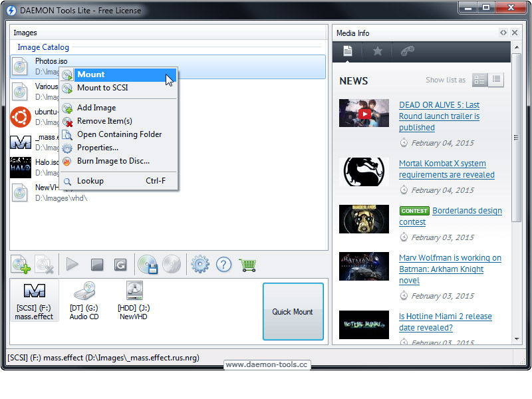Click the blue Help question mark icon
Viewport: 532px width, 399px height.
point(224,265)
